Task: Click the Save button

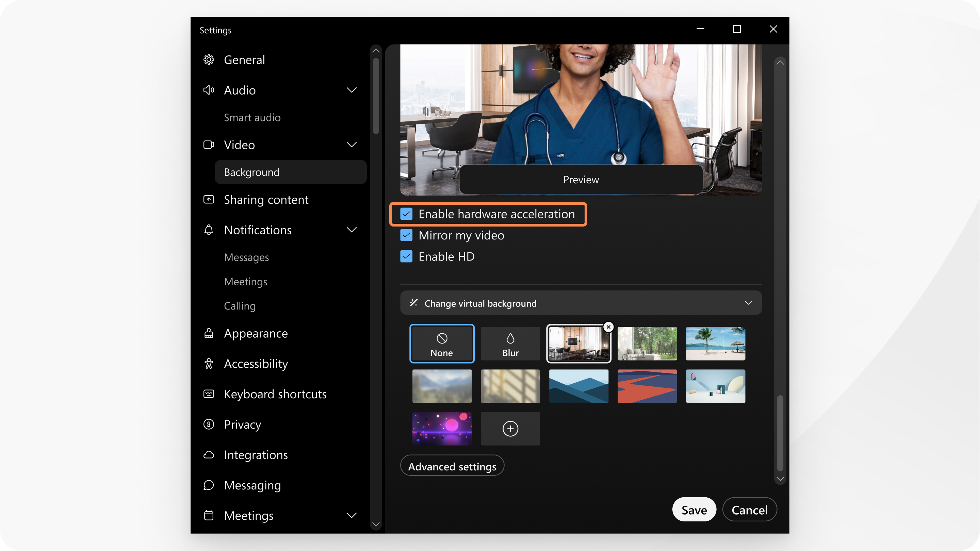Action: 694,509
